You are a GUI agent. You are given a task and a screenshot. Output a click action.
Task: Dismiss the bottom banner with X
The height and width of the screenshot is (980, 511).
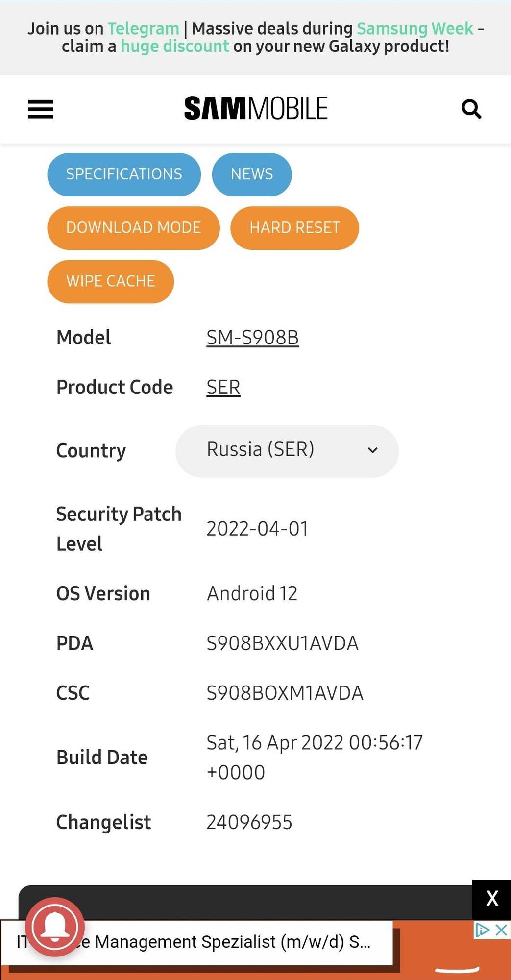[492, 899]
